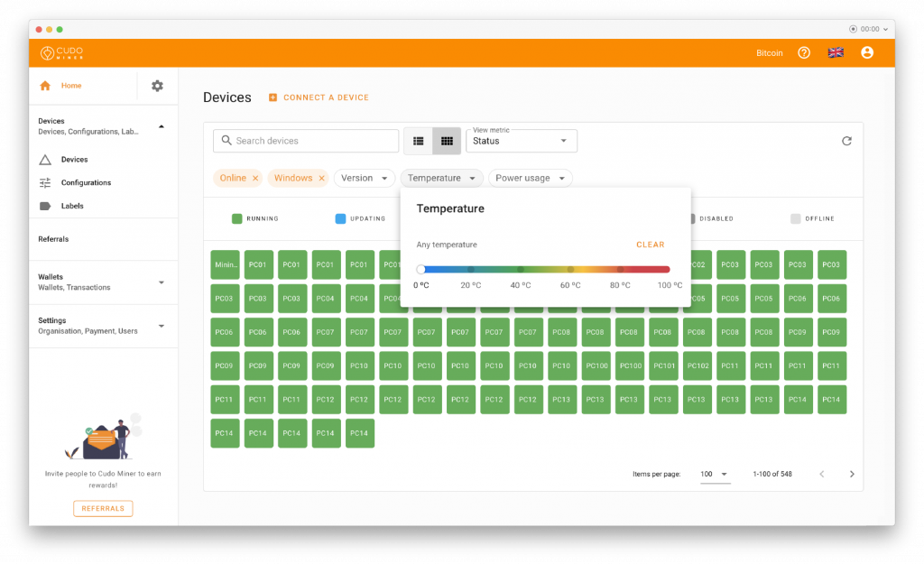Screen dimensions: 924x564
Task: Switch to list view layout
Action: point(419,141)
